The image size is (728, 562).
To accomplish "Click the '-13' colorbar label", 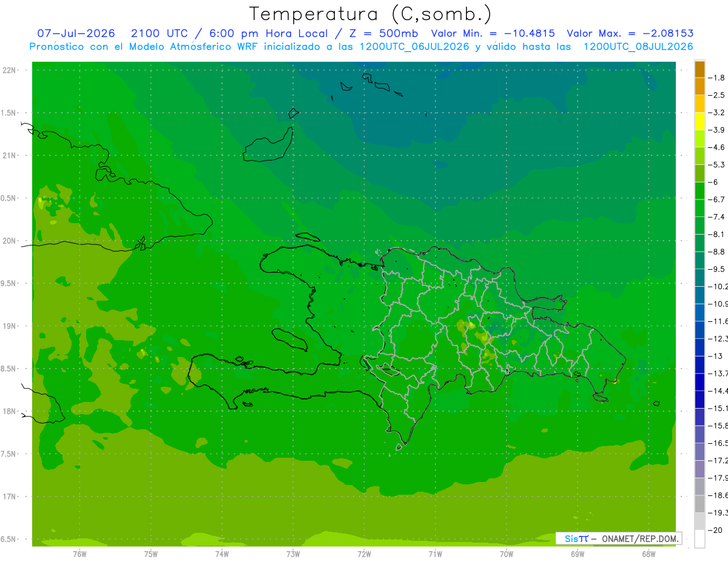I will (x=715, y=356).
